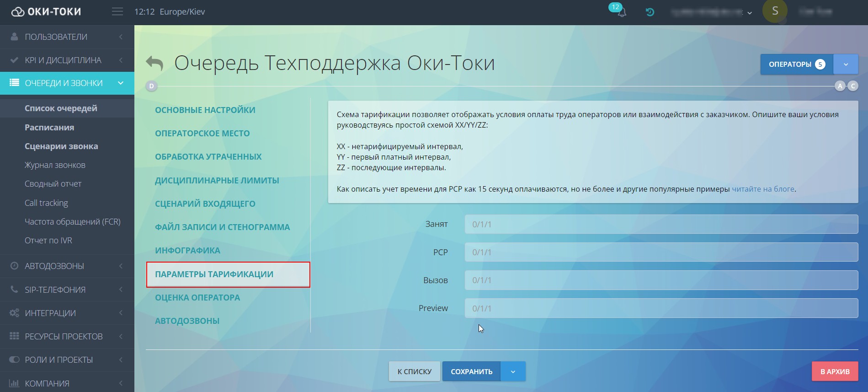Open Частота обращений (FCR) report
This screenshot has width=868, height=392.
[73, 222]
